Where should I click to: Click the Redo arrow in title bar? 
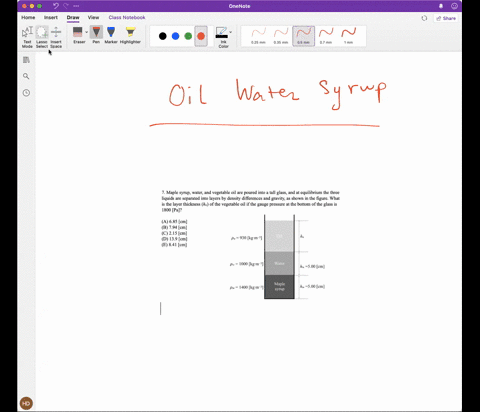pos(66,6)
